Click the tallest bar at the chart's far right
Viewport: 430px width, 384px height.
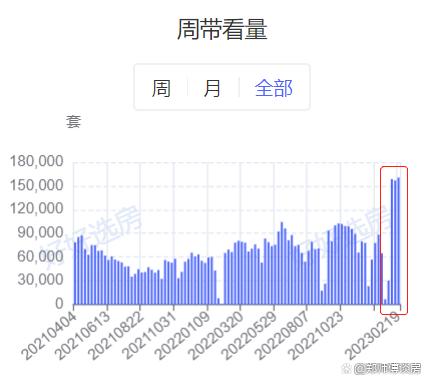[399, 241]
